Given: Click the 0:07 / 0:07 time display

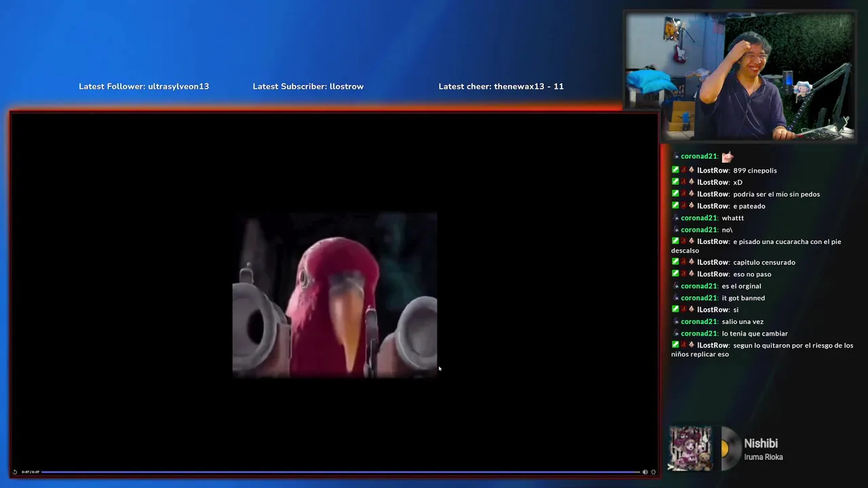Looking at the screenshot, I should [x=31, y=472].
